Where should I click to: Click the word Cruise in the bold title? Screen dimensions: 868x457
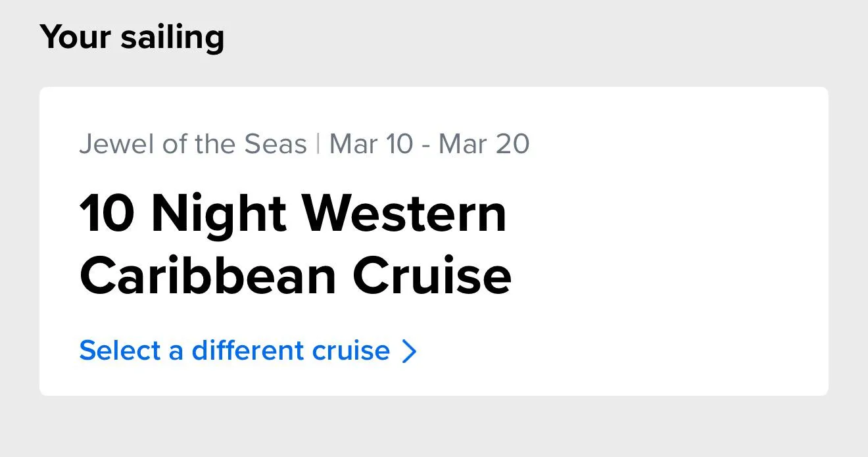click(x=431, y=276)
